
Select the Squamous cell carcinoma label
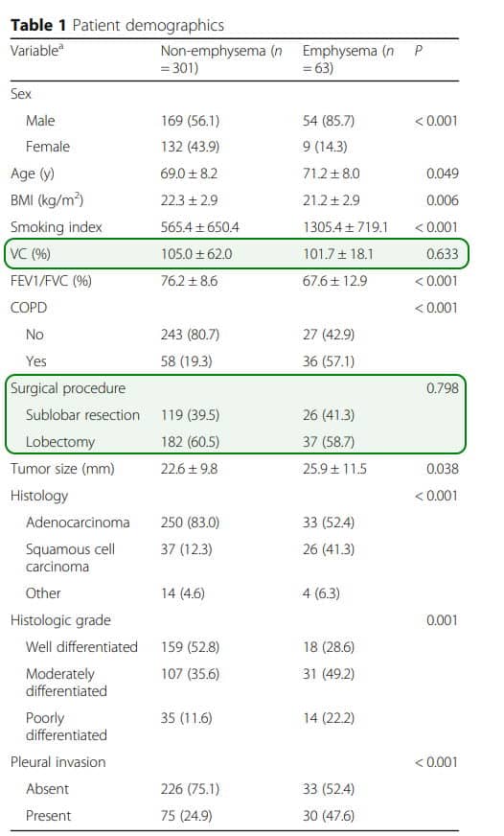[x=70, y=558]
